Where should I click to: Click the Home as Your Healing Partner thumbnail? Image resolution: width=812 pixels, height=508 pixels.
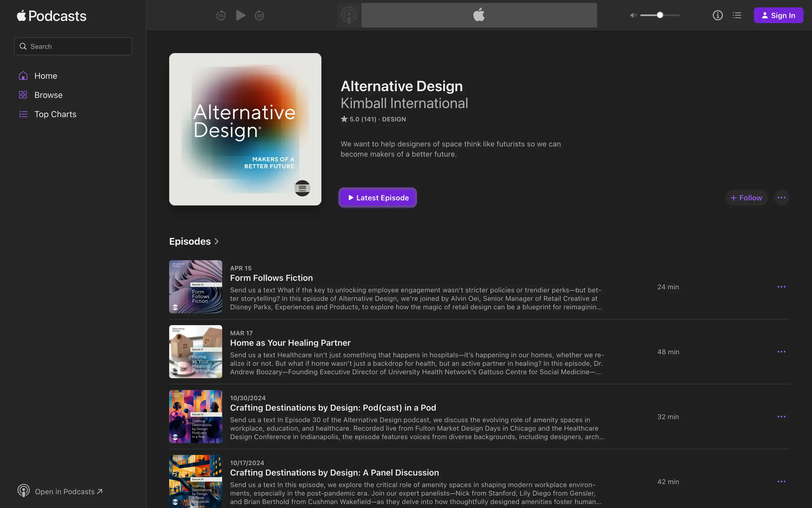tap(196, 351)
